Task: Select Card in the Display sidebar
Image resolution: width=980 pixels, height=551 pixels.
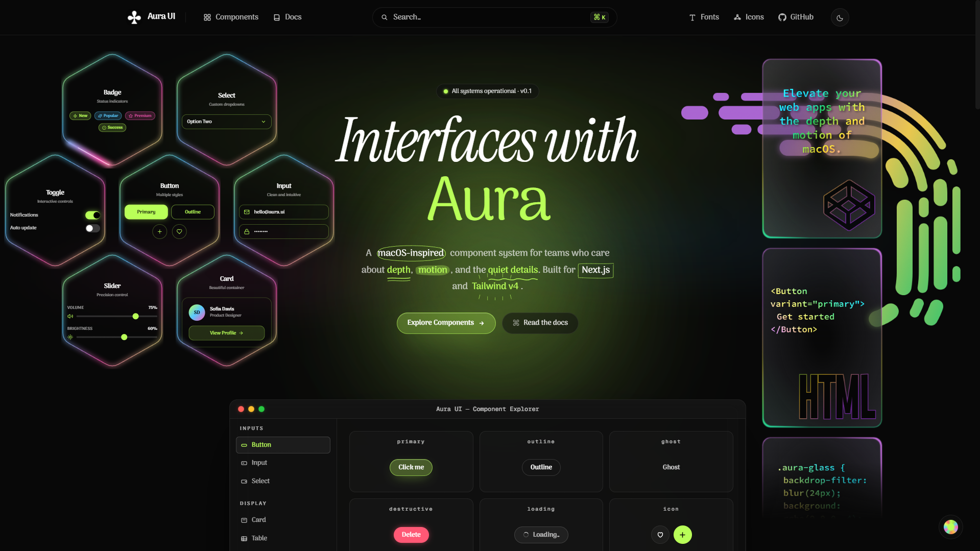Action: pos(283,520)
